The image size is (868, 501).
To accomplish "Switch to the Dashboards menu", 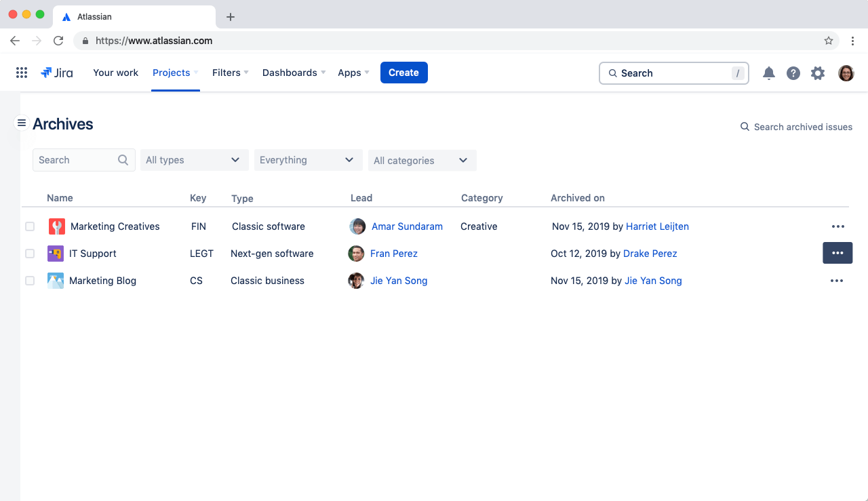I will click(x=290, y=73).
